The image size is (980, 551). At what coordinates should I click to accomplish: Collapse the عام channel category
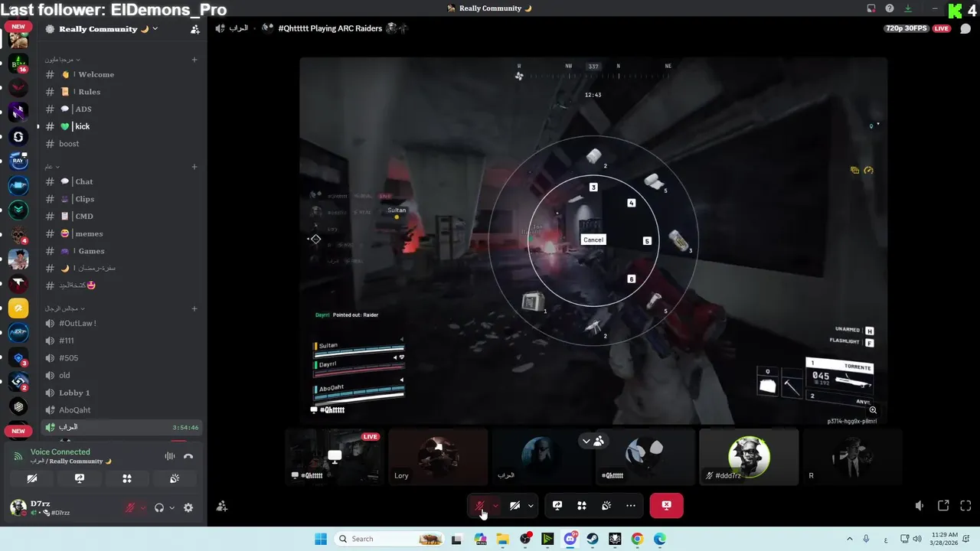(x=52, y=167)
